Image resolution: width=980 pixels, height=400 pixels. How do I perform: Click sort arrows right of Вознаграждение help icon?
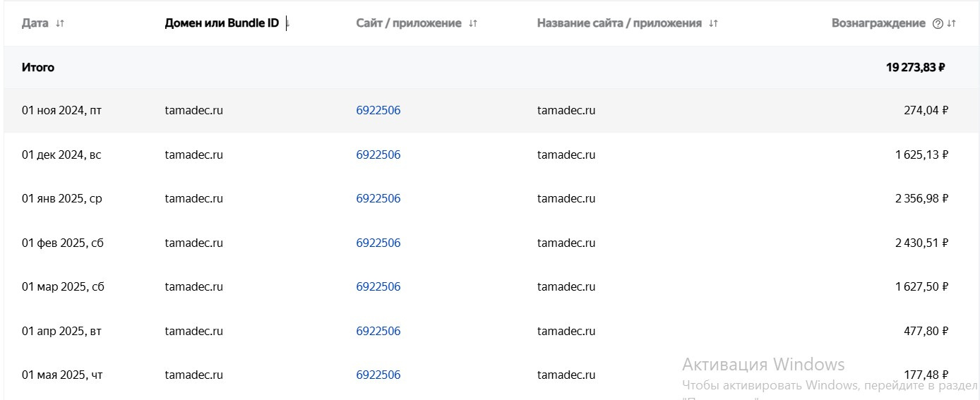click(x=951, y=23)
